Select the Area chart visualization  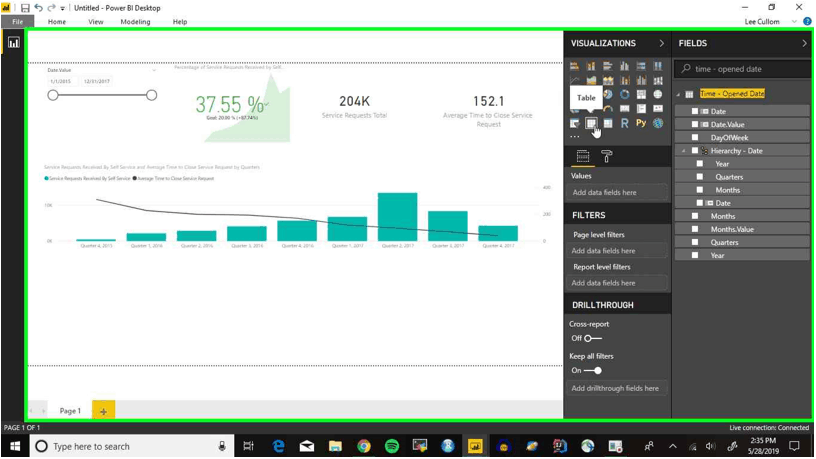[x=591, y=80]
